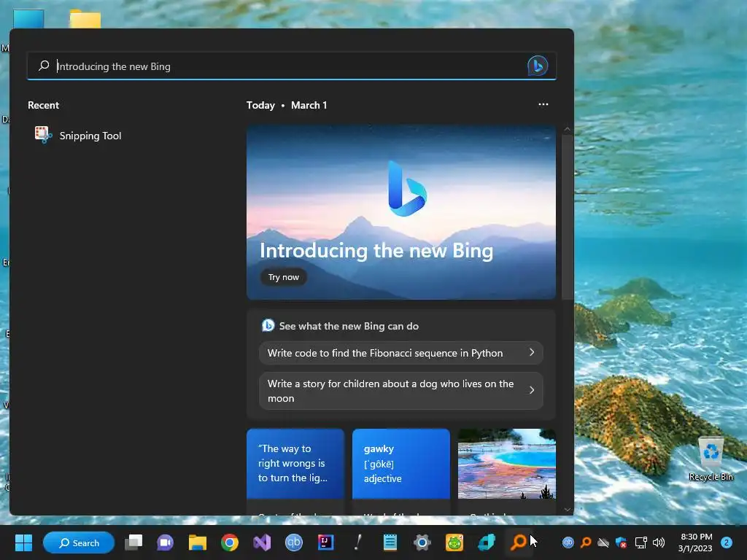Open the Introducing the new Bing banner image
The width and height of the screenshot is (747, 560).
click(x=401, y=212)
